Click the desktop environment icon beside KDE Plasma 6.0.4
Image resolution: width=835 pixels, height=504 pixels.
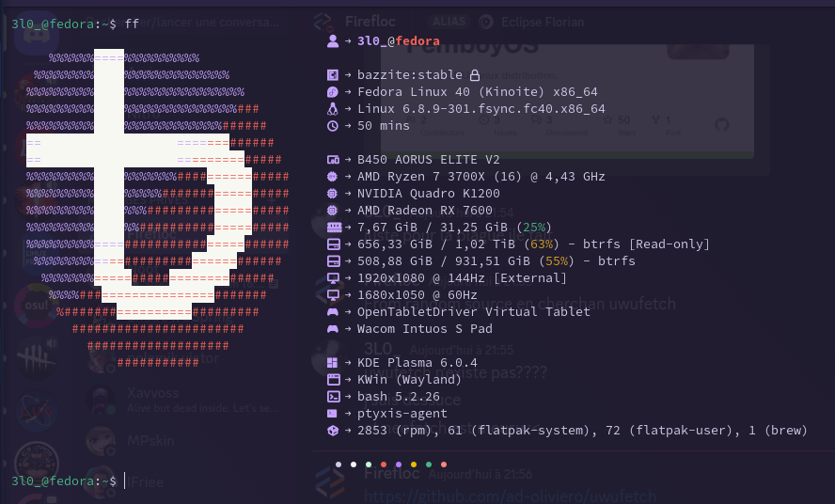point(333,363)
